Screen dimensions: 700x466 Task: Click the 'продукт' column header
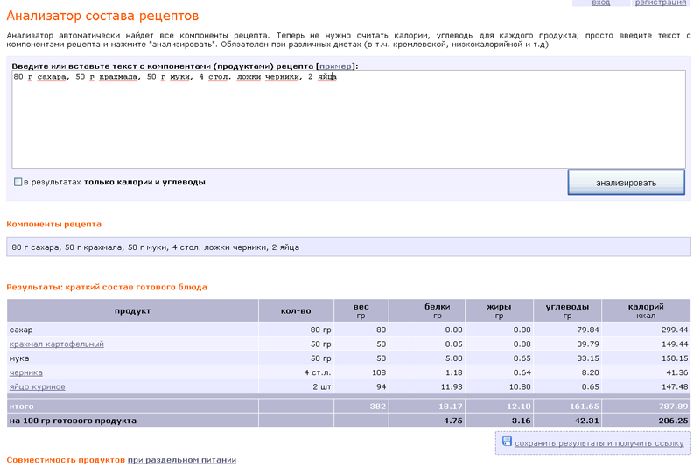pos(132,311)
